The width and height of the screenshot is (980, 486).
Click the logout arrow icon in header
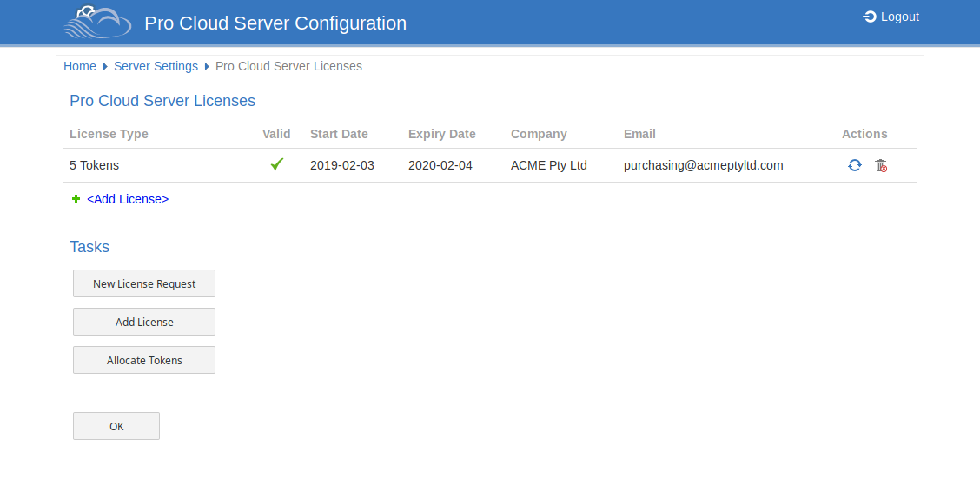(869, 17)
